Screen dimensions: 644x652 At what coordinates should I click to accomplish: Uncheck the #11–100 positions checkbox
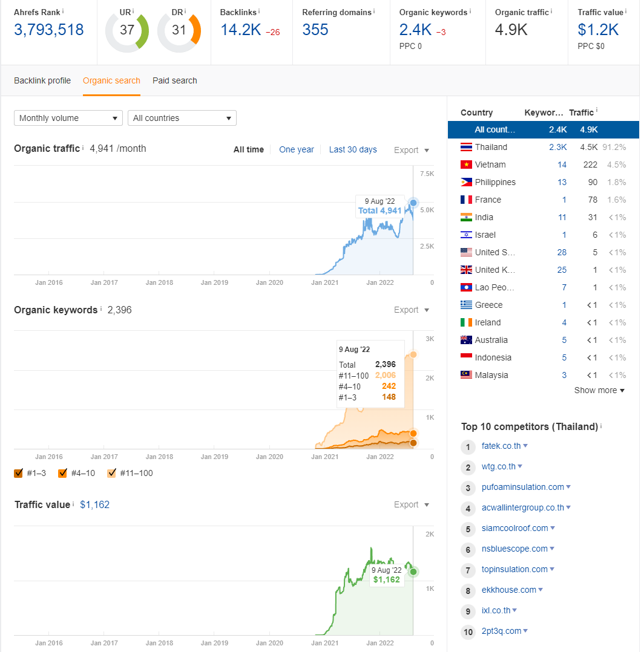(x=111, y=473)
